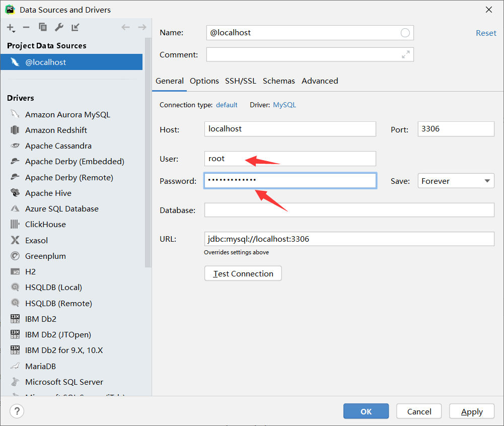Click the Exasol X icon
Image resolution: width=504 pixels, height=426 pixels.
pyautogui.click(x=15, y=240)
